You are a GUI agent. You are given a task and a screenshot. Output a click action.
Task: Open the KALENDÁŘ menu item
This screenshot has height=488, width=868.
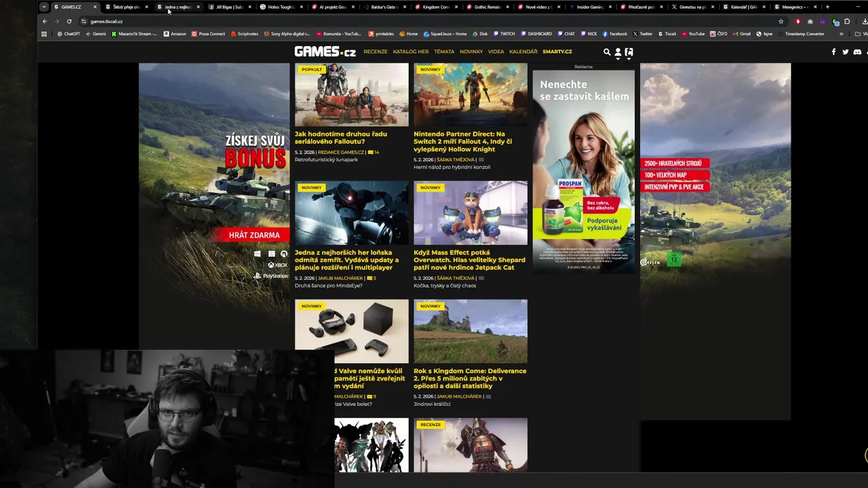tap(523, 52)
